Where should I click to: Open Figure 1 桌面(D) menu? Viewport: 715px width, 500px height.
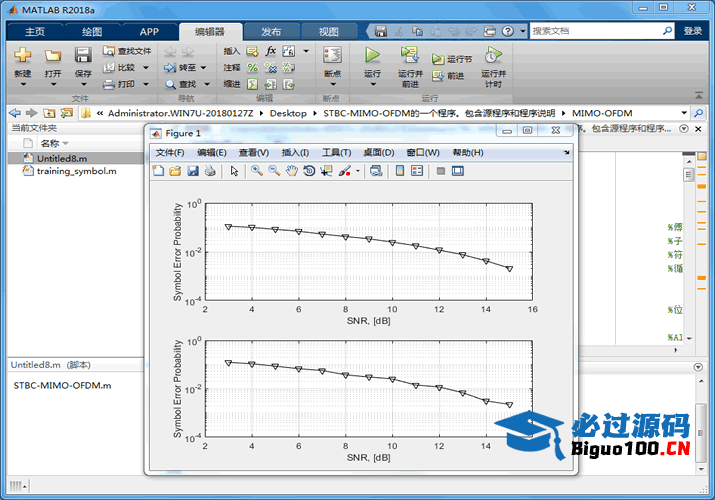(378, 153)
